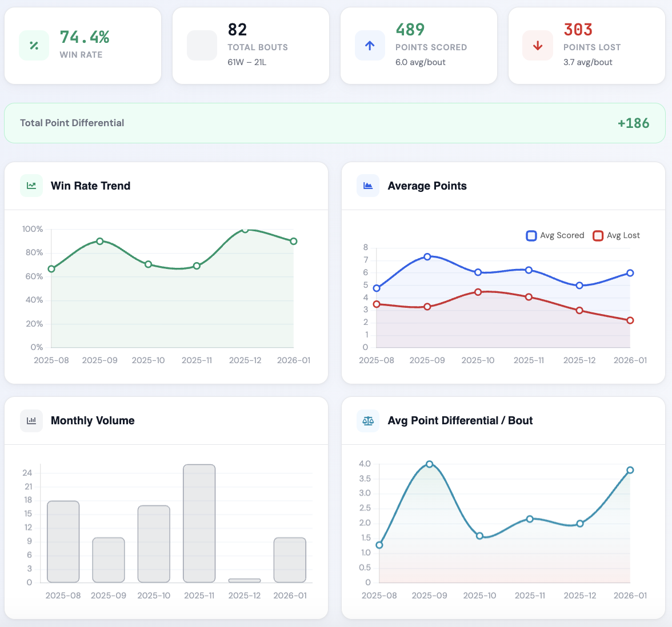672x627 pixels.
Task: Click the green percent icon on Win Rate card
Action: click(x=34, y=45)
